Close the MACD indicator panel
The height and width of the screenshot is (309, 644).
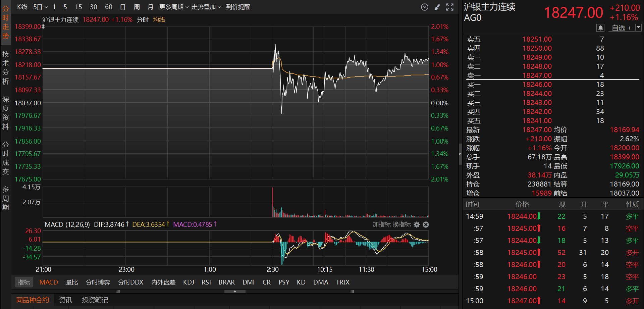426,225
